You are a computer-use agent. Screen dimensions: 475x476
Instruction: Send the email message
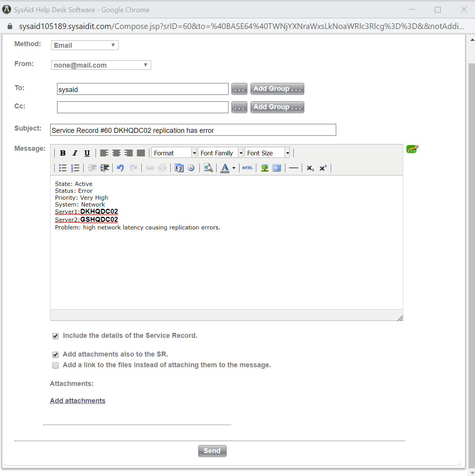[212, 451]
